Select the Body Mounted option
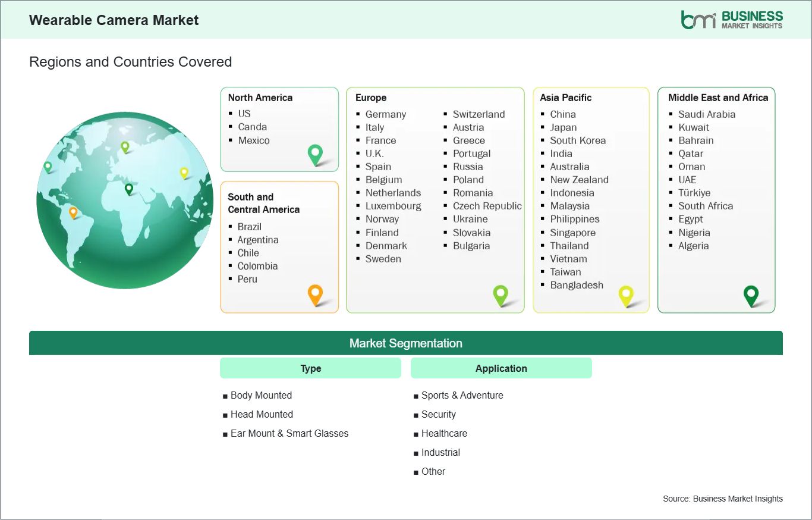812x520 pixels. 261,395
